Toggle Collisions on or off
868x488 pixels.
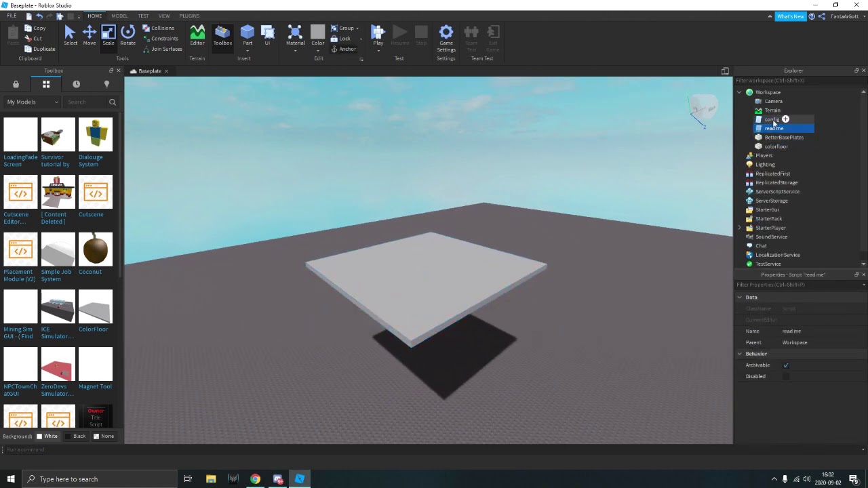(159, 28)
